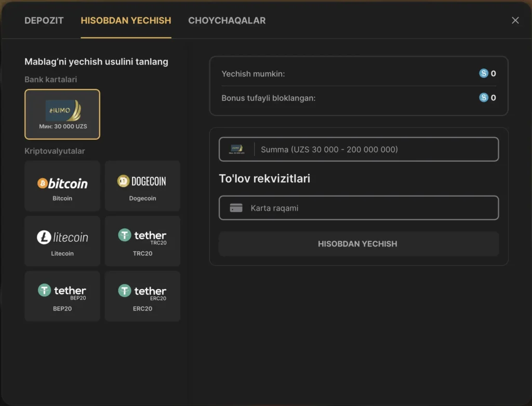Click the coin icon beside Bonus tufayli bloklangan
The width and height of the screenshot is (532, 406).
click(x=484, y=98)
